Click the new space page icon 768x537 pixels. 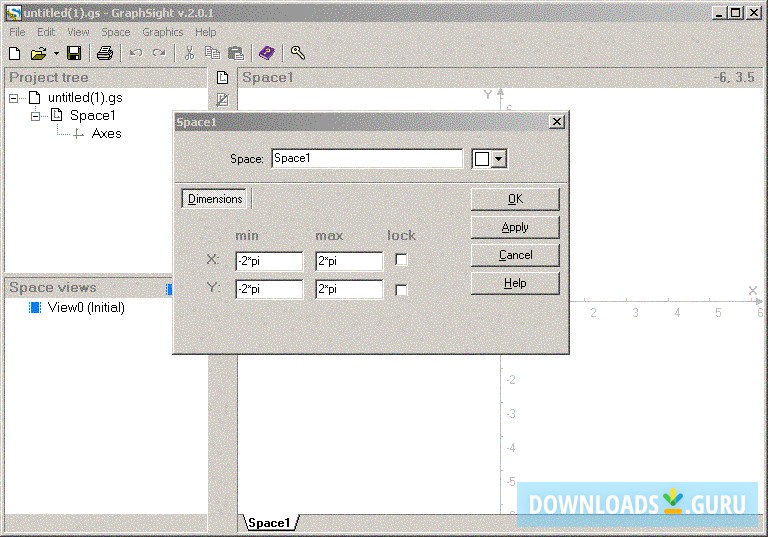tap(222, 77)
